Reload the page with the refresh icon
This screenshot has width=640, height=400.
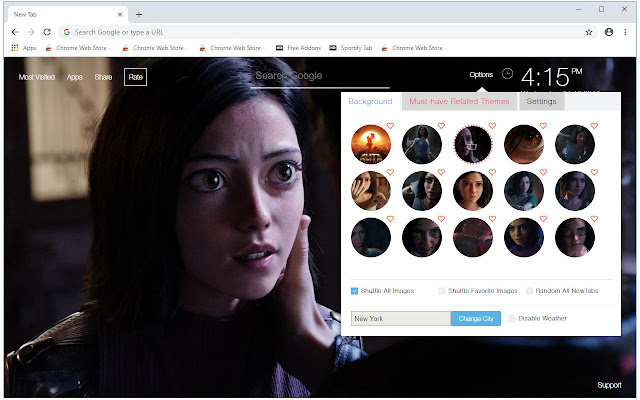tap(47, 32)
